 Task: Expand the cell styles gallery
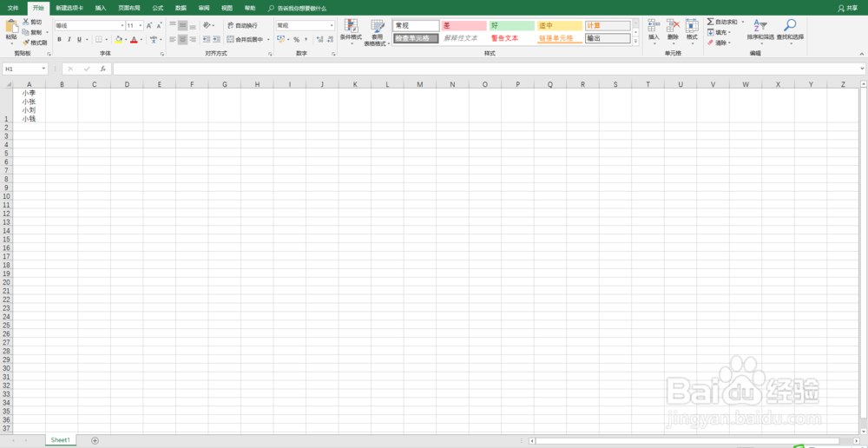tap(635, 41)
